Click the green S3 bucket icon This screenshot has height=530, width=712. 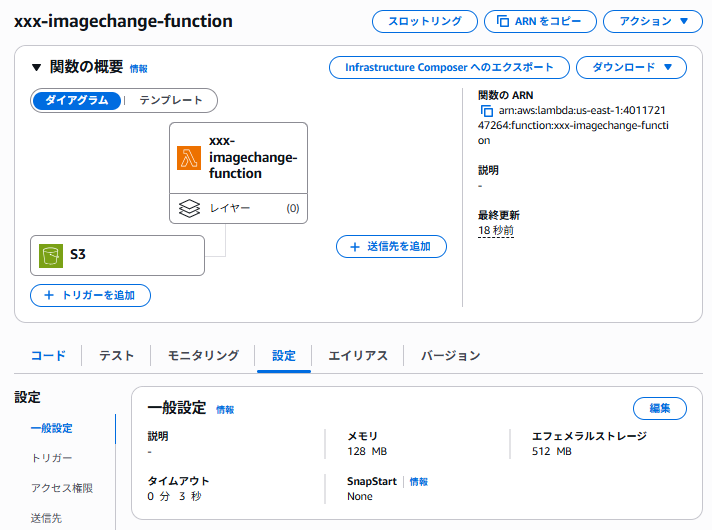(x=51, y=256)
